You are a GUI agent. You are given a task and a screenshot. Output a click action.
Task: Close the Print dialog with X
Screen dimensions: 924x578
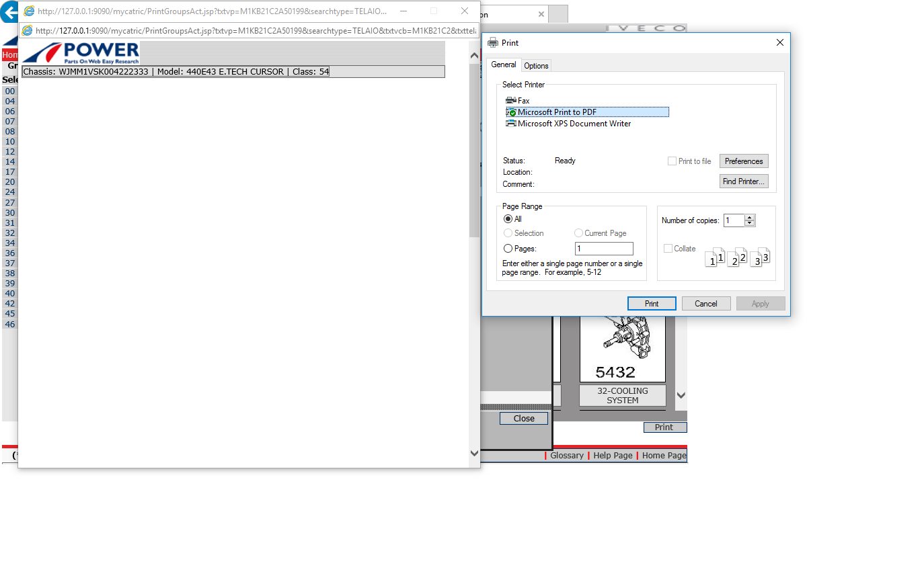(x=779, y=42)
